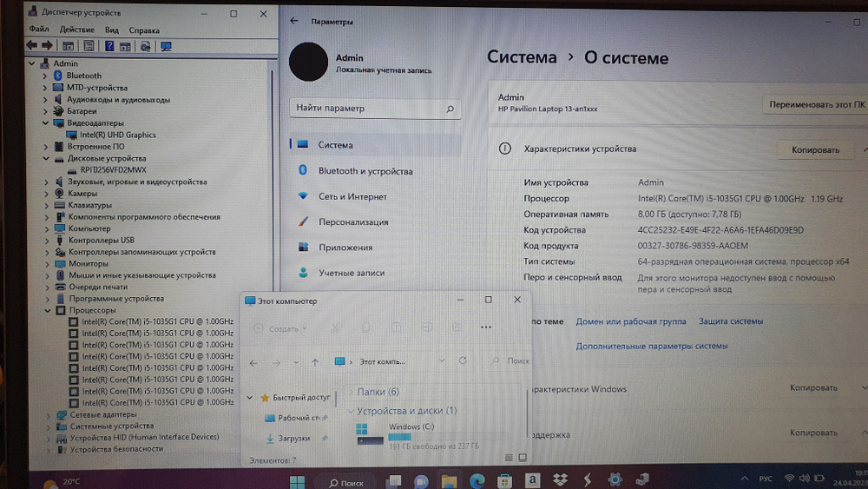Click the Settings back arrow

(294, 21)
